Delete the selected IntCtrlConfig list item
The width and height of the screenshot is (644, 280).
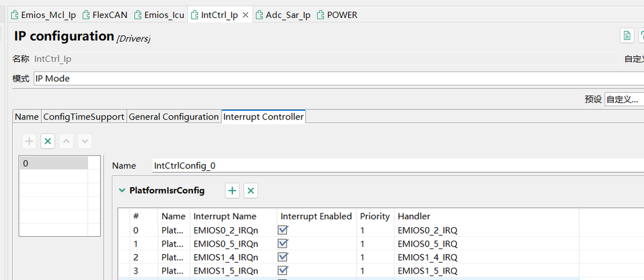[x=48, y=141]
